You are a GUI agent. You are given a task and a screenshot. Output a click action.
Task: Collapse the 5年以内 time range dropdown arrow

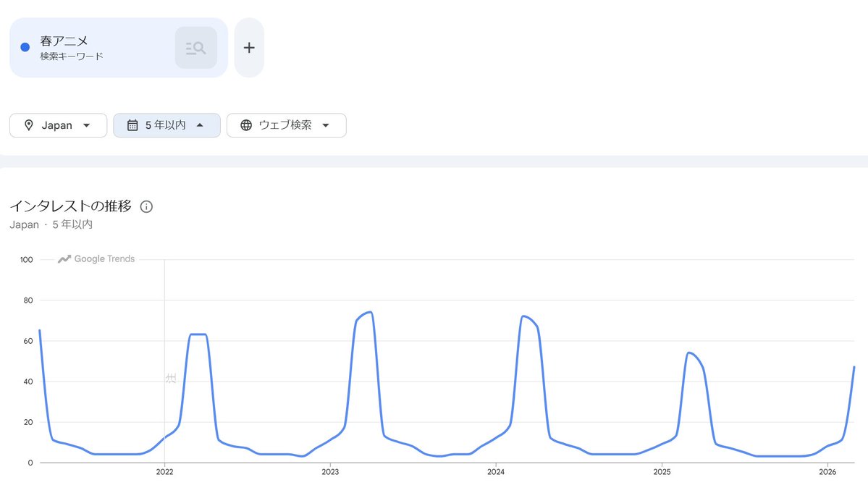point(200,125)
